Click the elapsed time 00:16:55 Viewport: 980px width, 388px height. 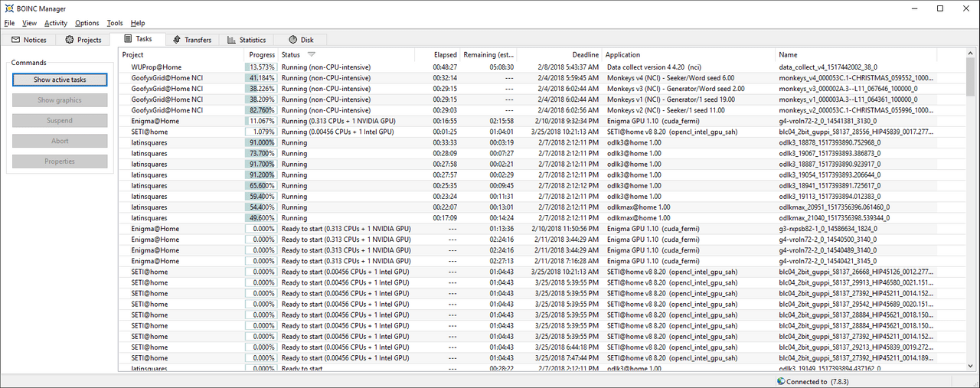[445, 121]
